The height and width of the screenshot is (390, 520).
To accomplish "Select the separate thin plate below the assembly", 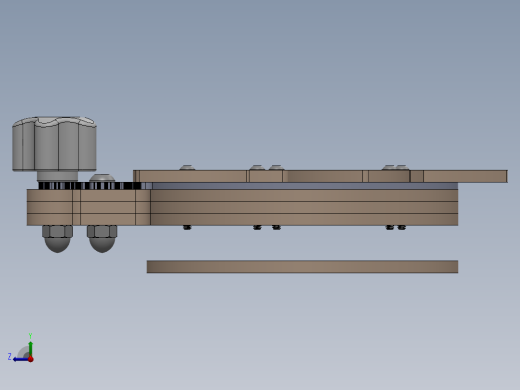I will point(302,267).
